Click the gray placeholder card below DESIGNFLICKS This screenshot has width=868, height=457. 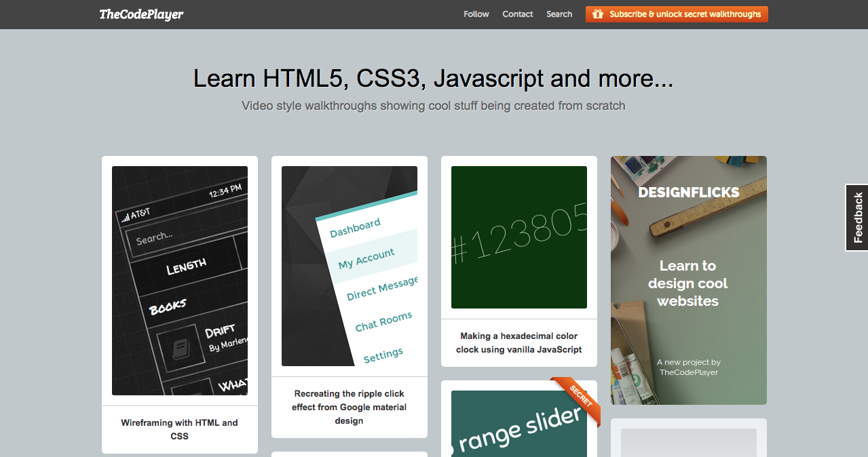click(689, 438)
